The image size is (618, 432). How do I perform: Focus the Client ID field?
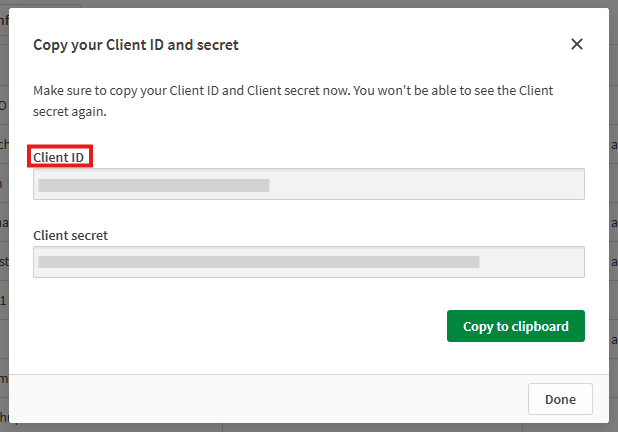coord(309,184)
